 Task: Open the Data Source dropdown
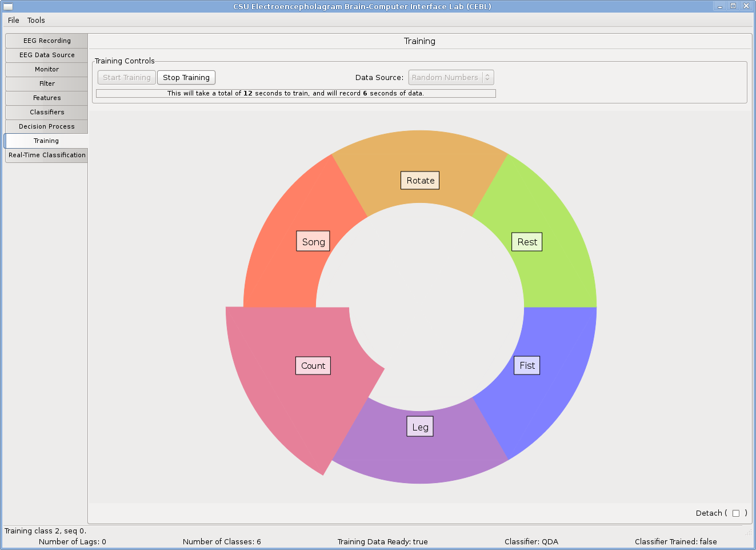coord(451,78)
